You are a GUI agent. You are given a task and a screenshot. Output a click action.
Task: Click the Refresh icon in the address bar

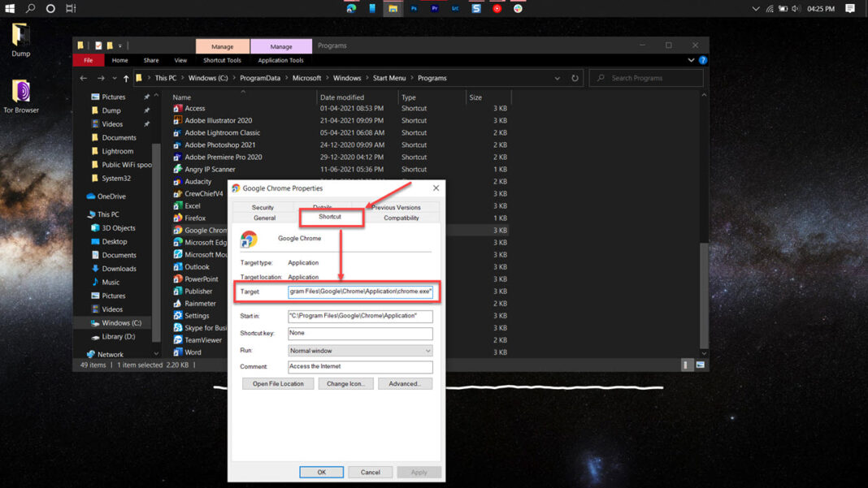tap(575, 77)
